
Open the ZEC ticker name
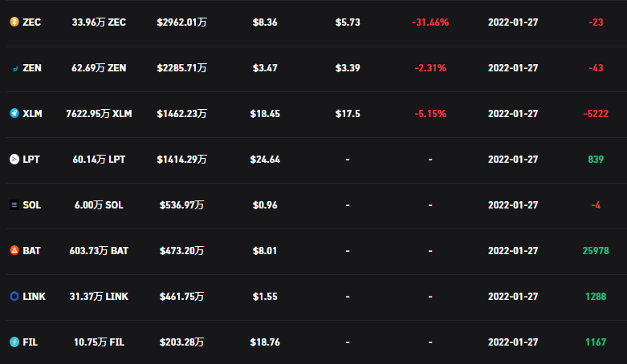click(32, 22)
